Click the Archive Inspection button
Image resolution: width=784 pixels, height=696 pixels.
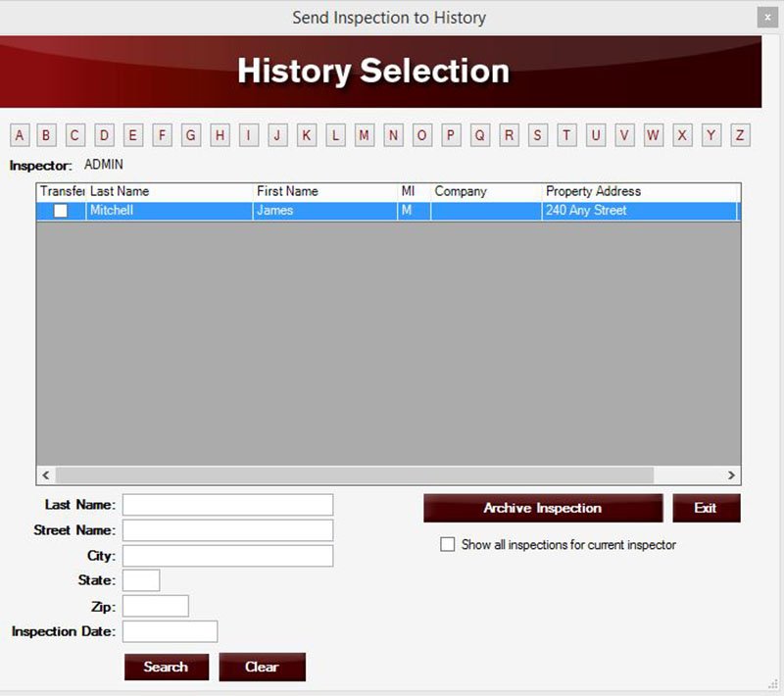coord(543,508)
